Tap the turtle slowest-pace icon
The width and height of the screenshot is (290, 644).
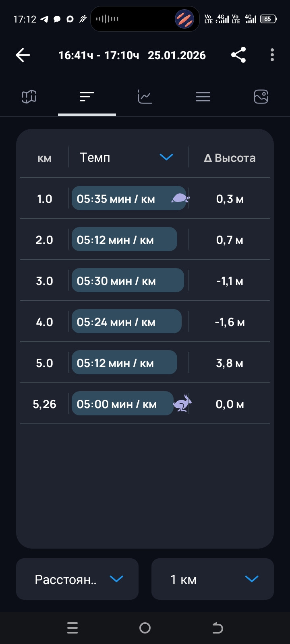(x=180, y=198)
